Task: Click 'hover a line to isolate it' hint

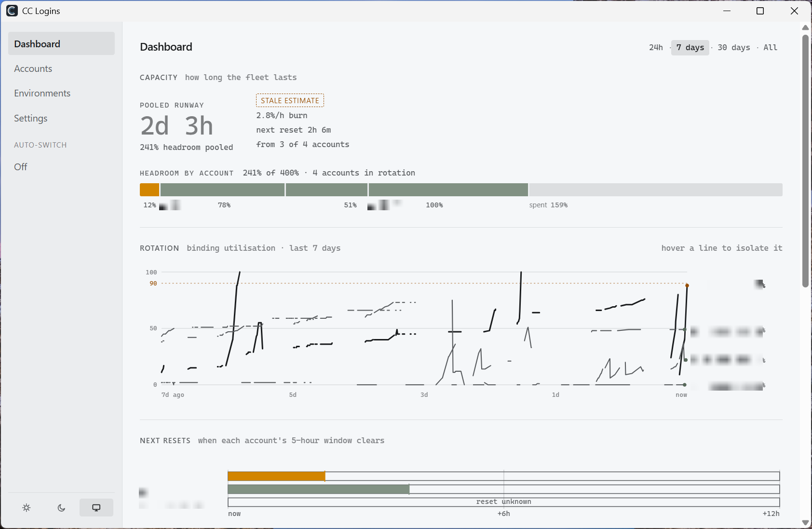Action: click(722, 248)
